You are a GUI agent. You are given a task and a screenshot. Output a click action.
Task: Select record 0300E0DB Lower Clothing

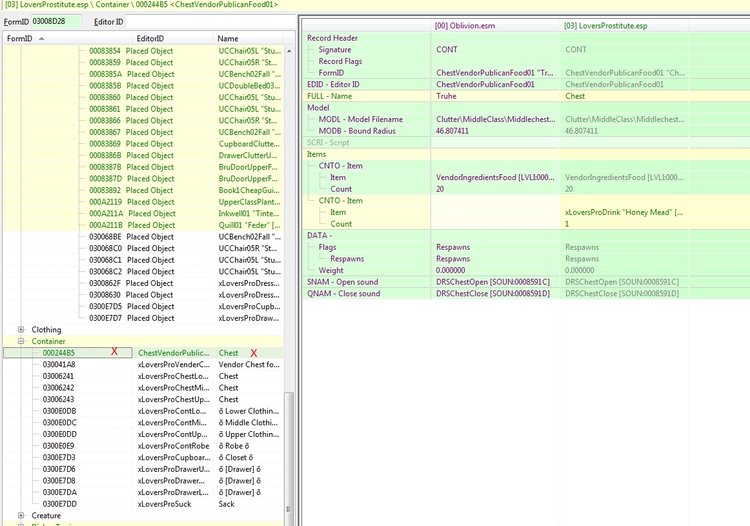click(143, 411)
